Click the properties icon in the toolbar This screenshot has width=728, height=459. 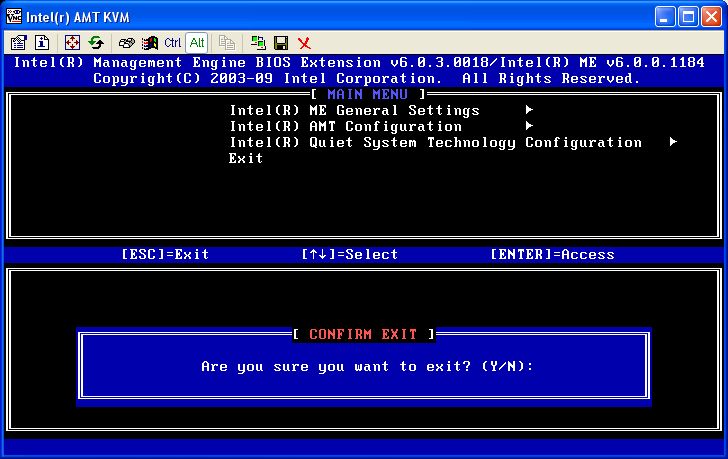18,43
